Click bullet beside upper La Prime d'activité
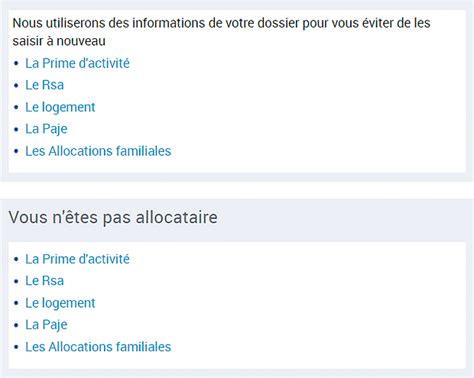The width and height of the screenshot is (474, 378). pyautogui.click(x=16, y=63)
